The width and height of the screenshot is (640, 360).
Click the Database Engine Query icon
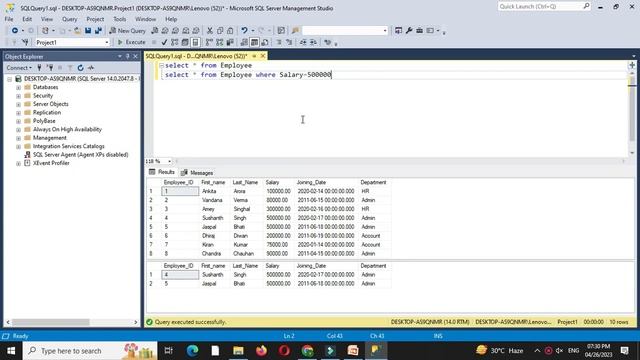click(155, 31)
